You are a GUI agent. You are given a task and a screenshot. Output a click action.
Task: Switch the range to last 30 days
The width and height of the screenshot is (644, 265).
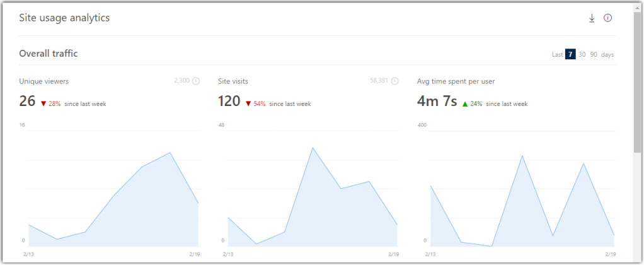pos(582,54)
